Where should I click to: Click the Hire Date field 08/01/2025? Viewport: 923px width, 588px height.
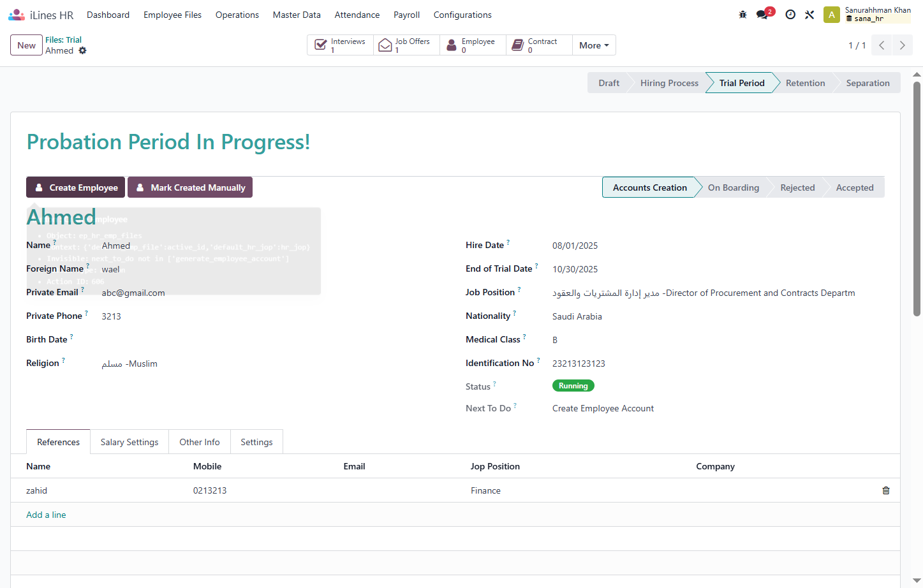[575, 246]
